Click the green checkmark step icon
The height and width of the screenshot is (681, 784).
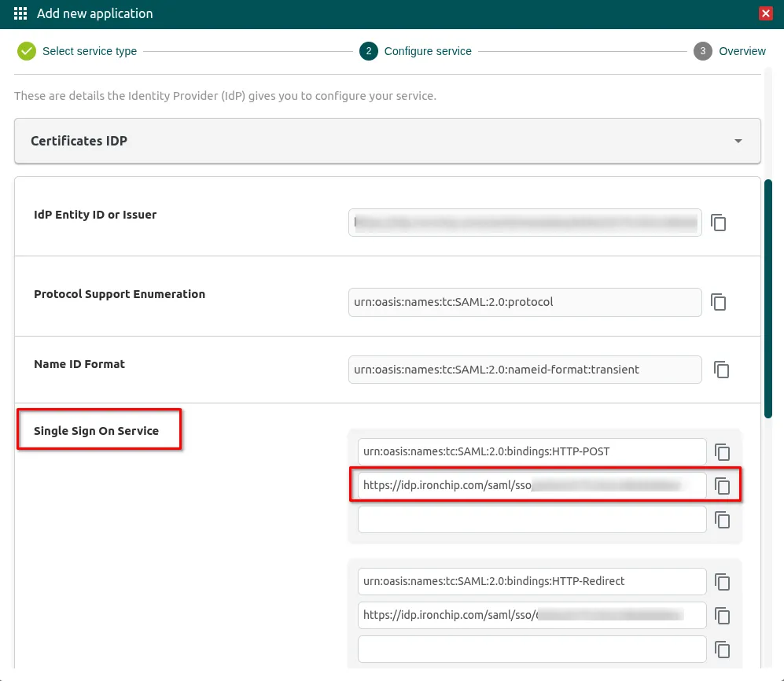tap(27, 51)
